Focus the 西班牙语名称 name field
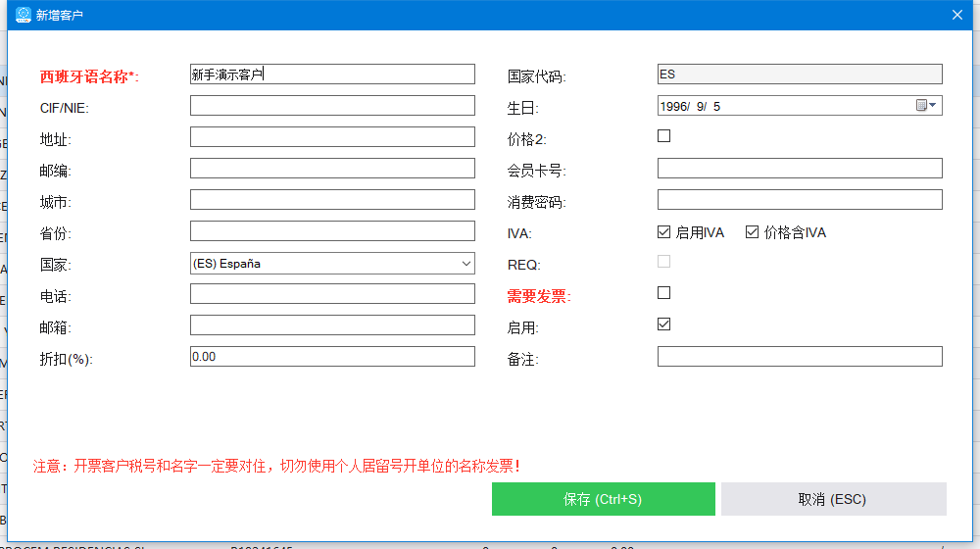 click(332, 74)
